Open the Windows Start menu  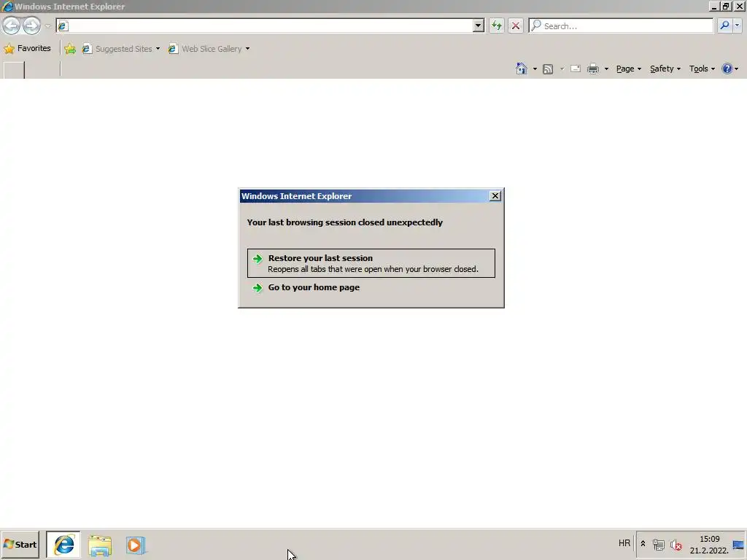coord(20,544)
